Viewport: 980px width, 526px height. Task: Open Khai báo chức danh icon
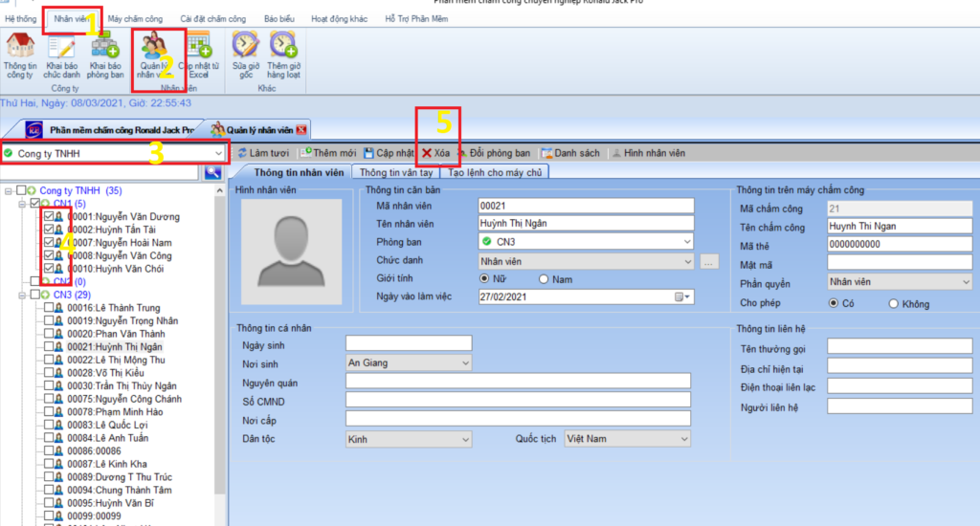62,55
